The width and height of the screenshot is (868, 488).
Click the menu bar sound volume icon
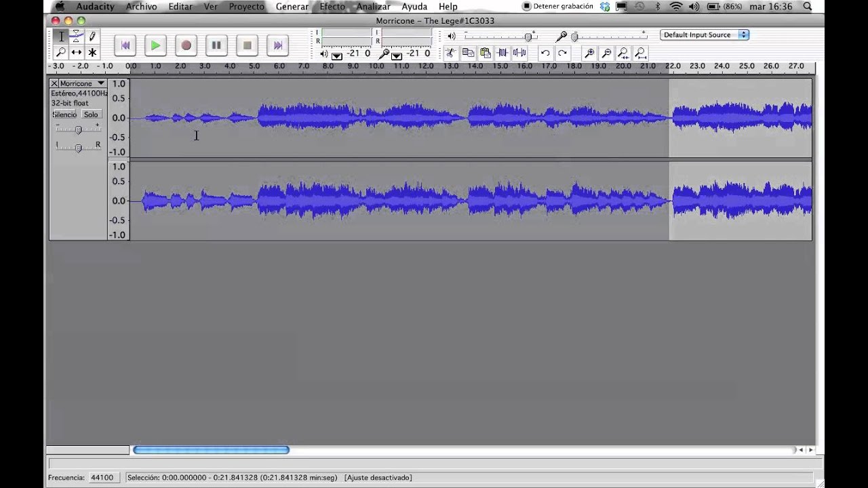click(694, 7)
